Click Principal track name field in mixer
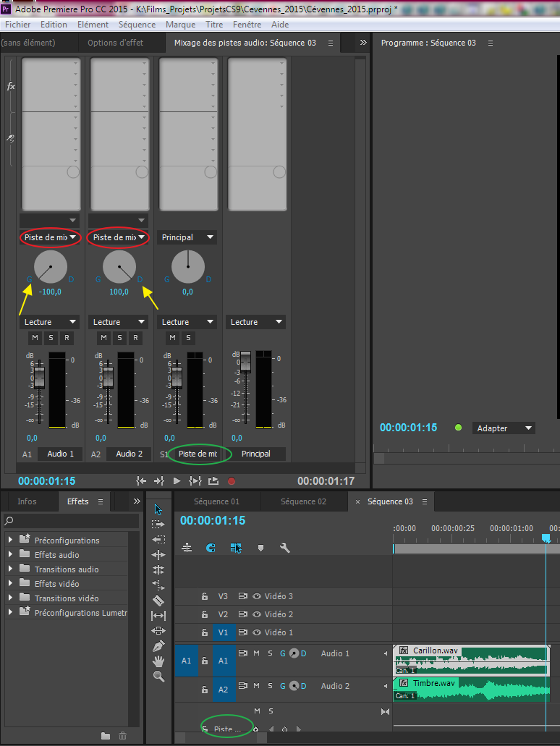Screen dimensions: 560x746 click(256, 454)
